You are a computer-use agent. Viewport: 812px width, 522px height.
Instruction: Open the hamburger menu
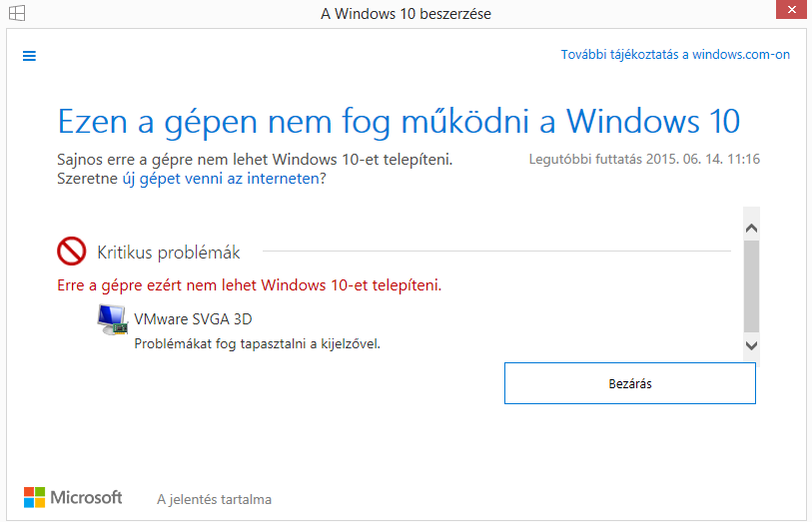pyautogui.click(x=29, y=56)
